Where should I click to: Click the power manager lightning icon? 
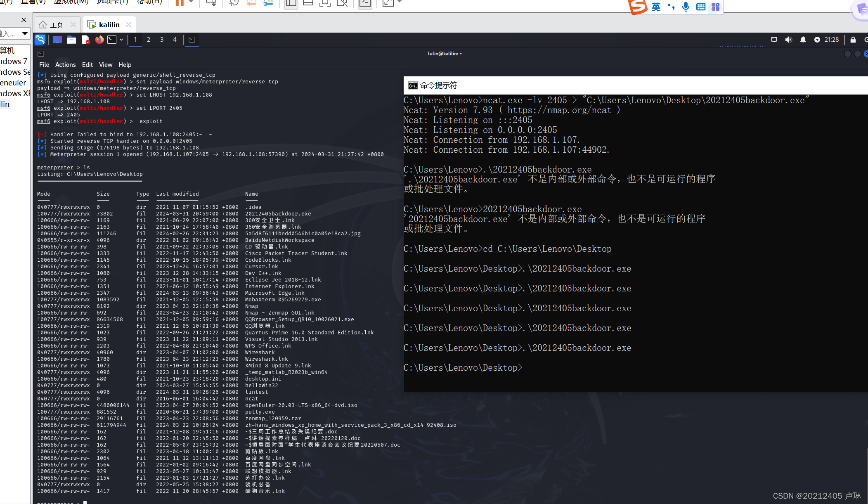817,40
